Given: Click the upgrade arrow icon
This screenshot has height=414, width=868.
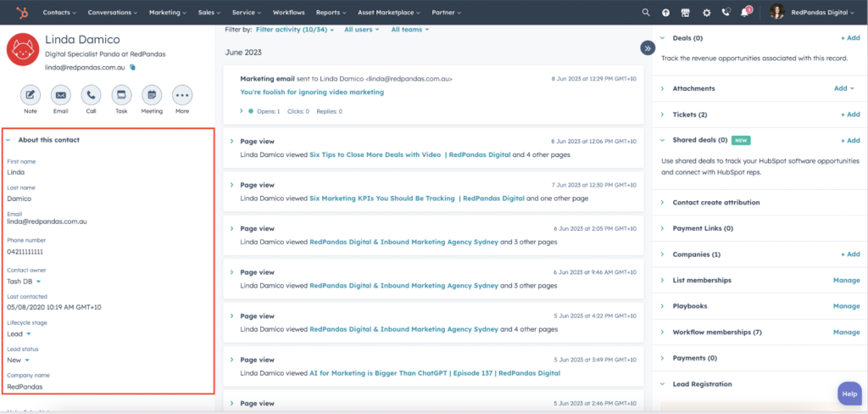Looking at the screenshot, I should point(665,13).
